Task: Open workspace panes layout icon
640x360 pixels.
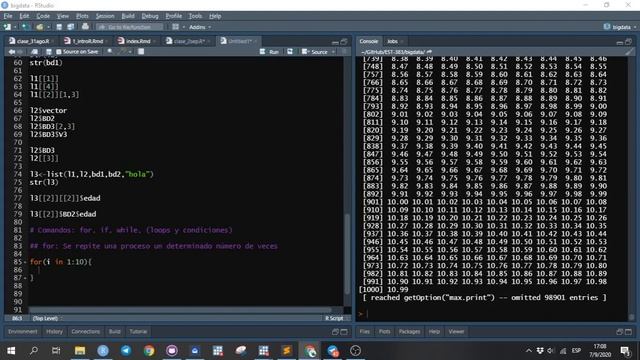Action: 176,27
